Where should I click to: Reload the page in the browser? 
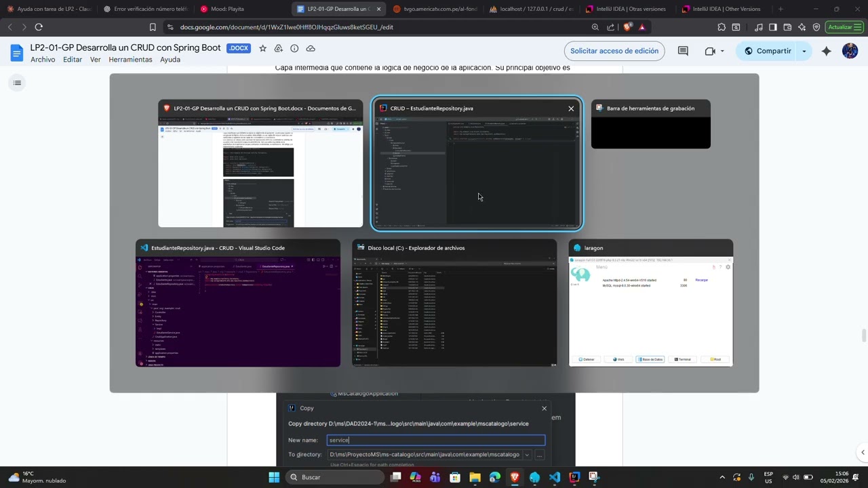(39, 27)
